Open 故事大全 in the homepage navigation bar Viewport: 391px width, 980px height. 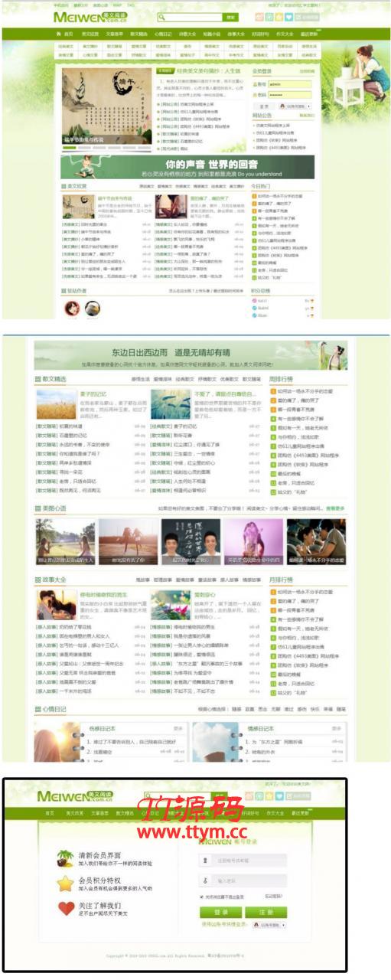pos(236,34)
